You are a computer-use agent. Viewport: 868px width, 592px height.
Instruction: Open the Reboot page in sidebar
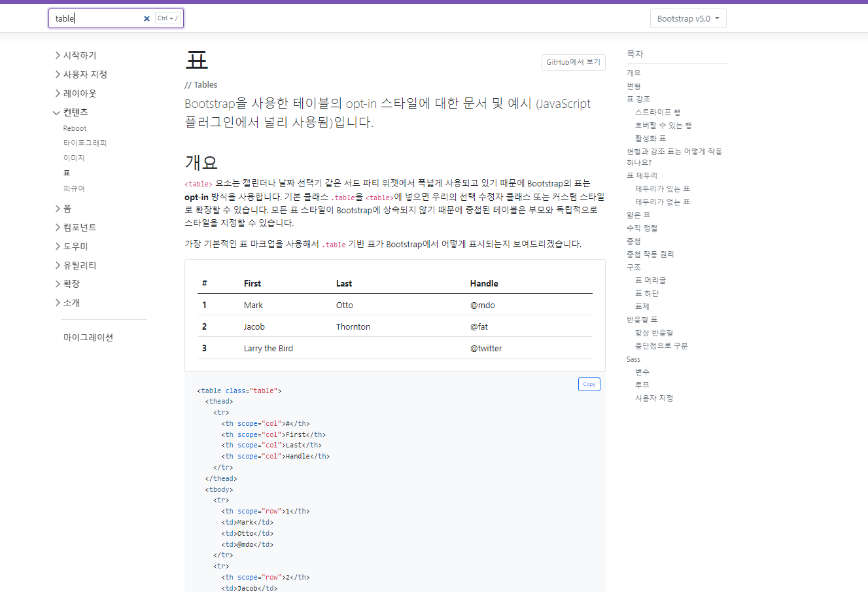coord(75,128)
